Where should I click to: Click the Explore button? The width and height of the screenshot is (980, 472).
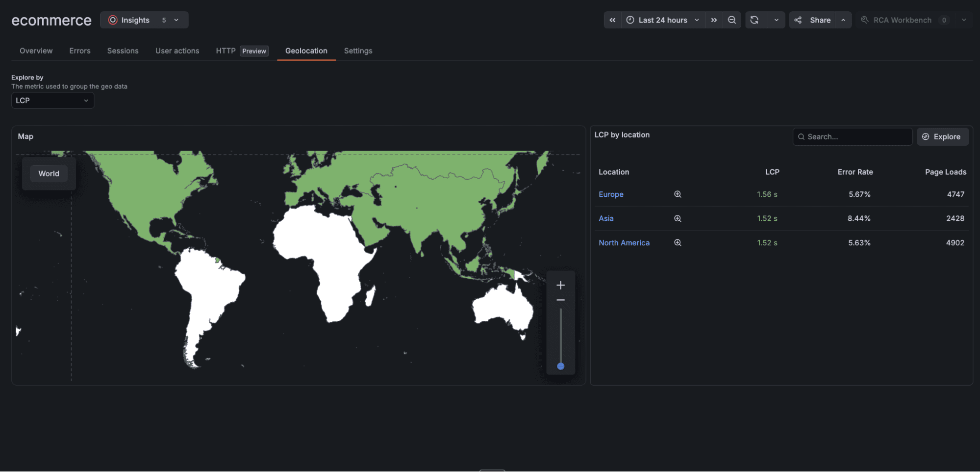(943, 137)
